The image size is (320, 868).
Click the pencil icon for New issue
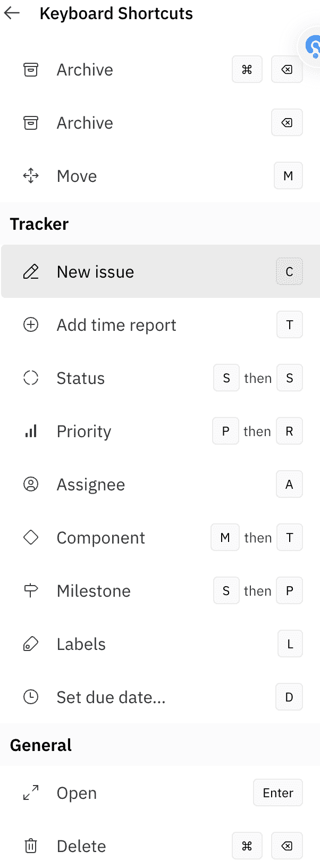tap(31, 272)
